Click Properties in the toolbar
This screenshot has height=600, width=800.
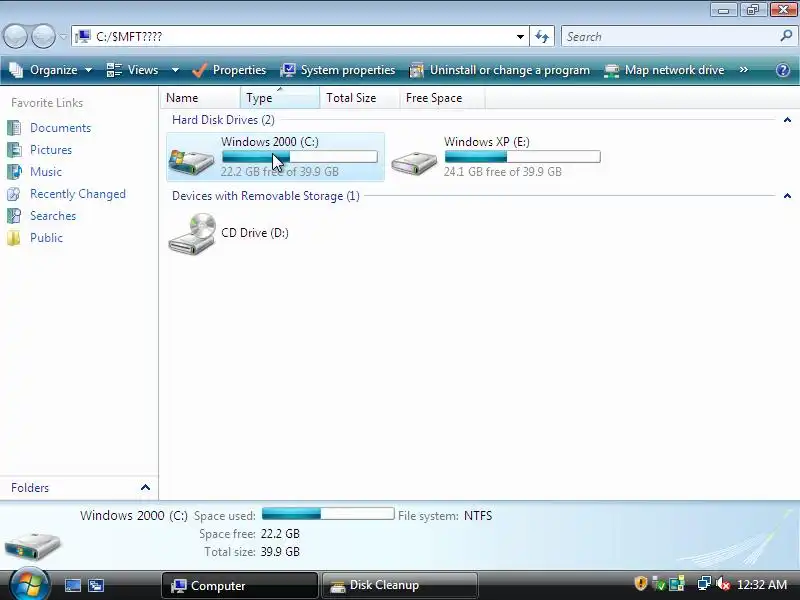[x=229, y=70]
